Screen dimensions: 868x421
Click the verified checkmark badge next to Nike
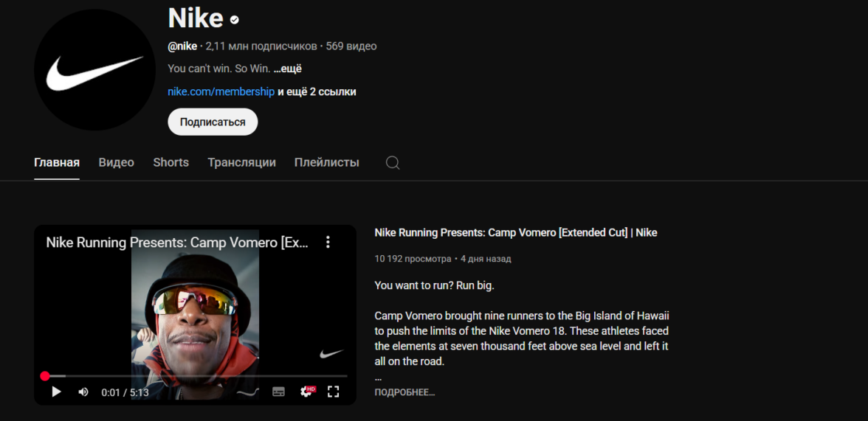pyautogui.click(x=235, y=20)
